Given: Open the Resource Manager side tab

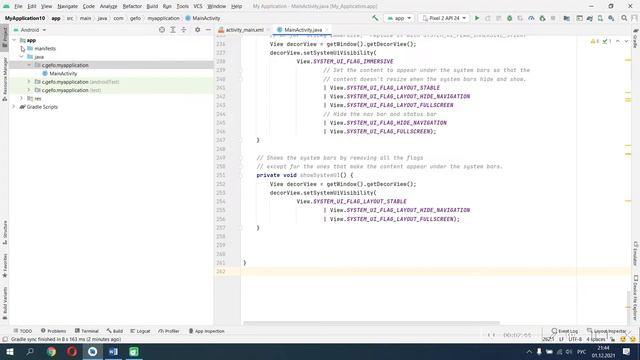Looking at the screenshot, I should (4, 80).
